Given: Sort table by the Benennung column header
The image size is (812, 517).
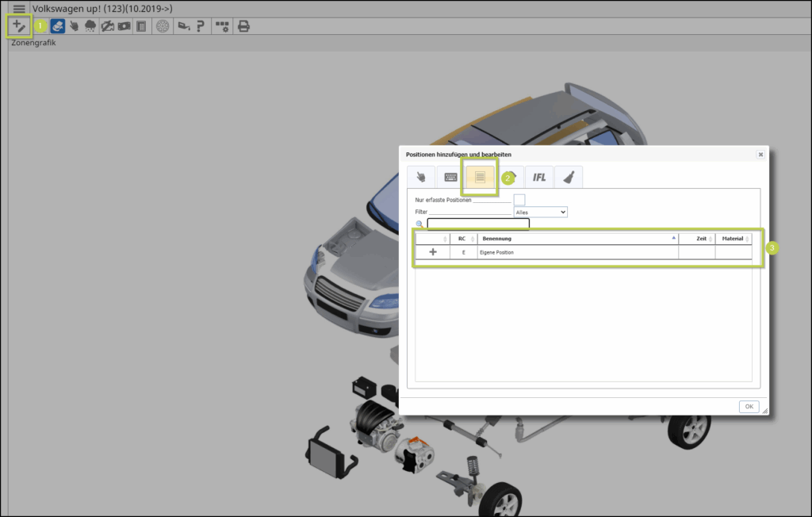Looking at the screenshot, I should click(577, 239).
